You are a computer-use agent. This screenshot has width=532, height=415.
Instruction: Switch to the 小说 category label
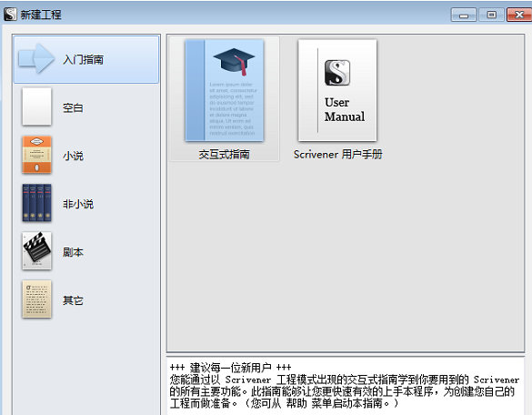[73, 157]
